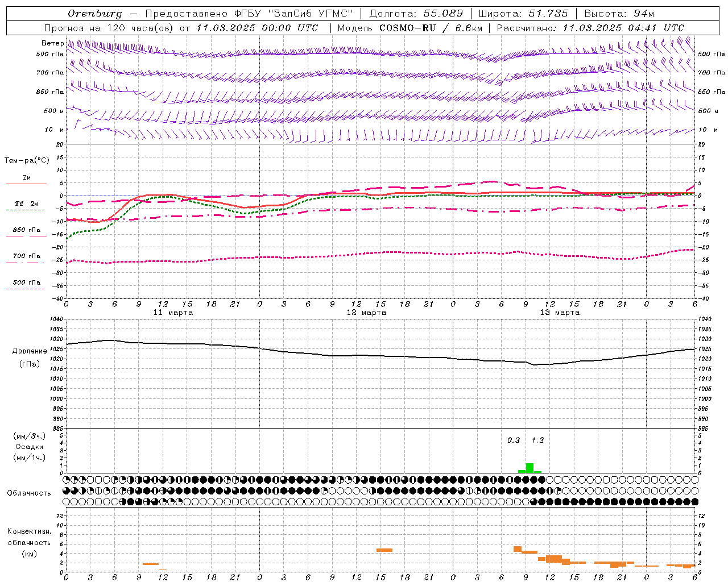728x582 pixels.
Task: Click the solid red 2м legend line
Action: pos(26,184)
